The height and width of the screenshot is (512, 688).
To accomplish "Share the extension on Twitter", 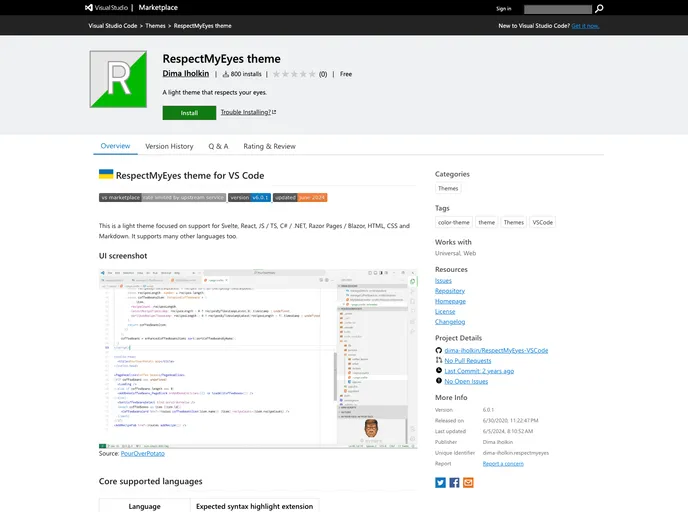I will pos(440,482).
